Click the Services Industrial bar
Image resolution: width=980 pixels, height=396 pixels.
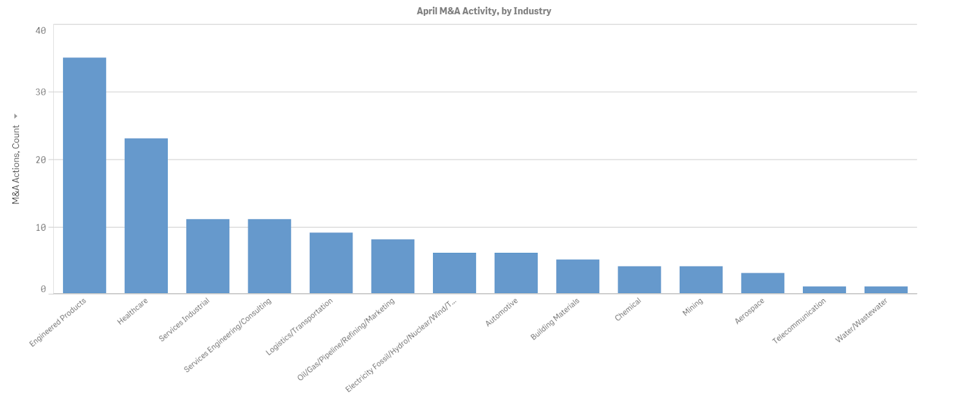(208, 256)
